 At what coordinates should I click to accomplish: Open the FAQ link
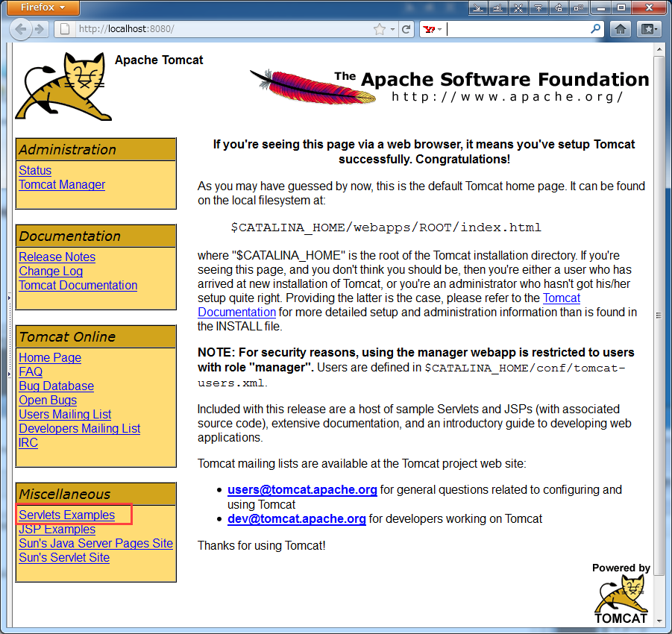pos(31,372)
